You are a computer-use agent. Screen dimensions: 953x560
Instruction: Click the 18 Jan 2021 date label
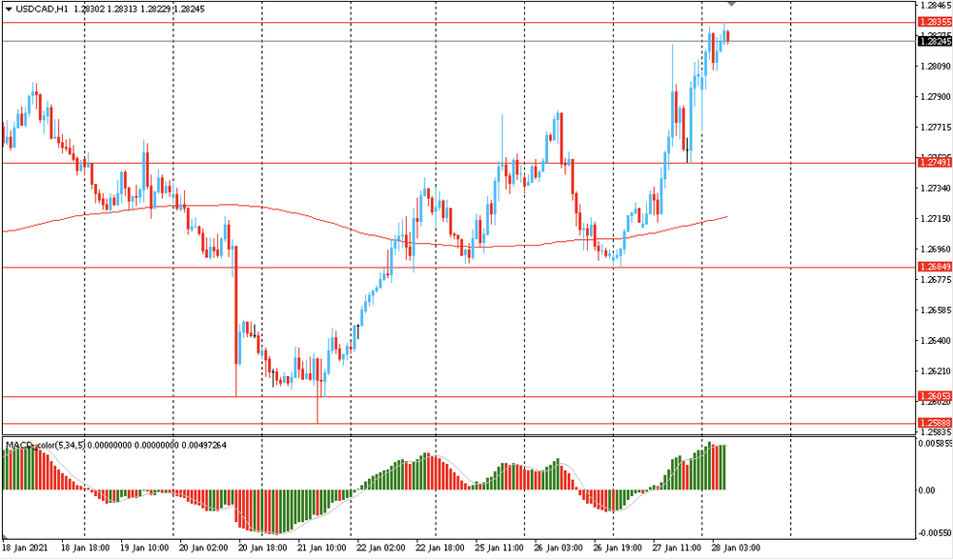25,549
